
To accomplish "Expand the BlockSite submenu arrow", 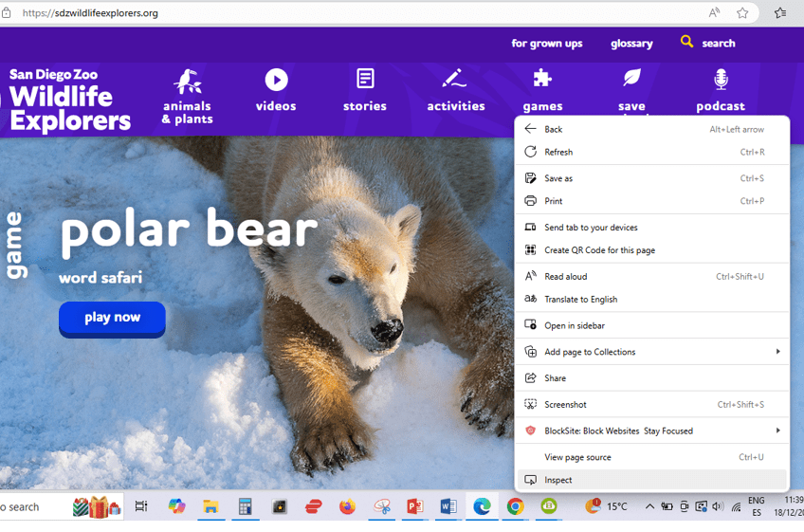I will point(777,431).
